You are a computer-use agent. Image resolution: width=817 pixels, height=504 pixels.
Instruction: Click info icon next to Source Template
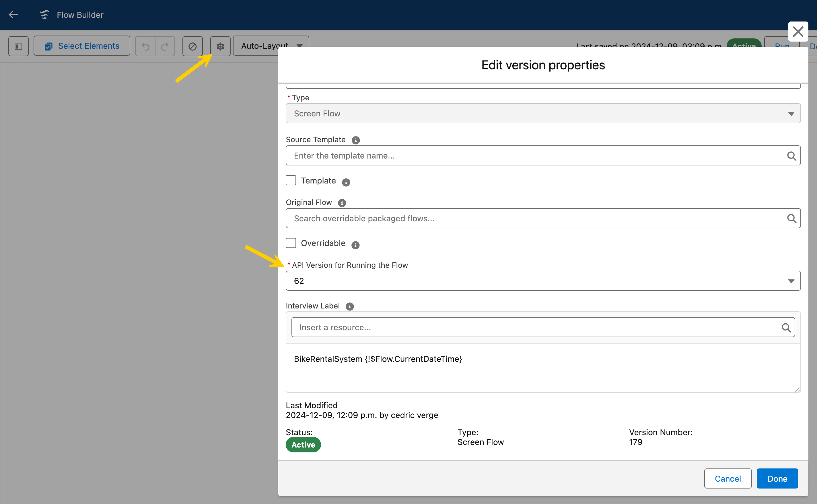tap(355, 140)
